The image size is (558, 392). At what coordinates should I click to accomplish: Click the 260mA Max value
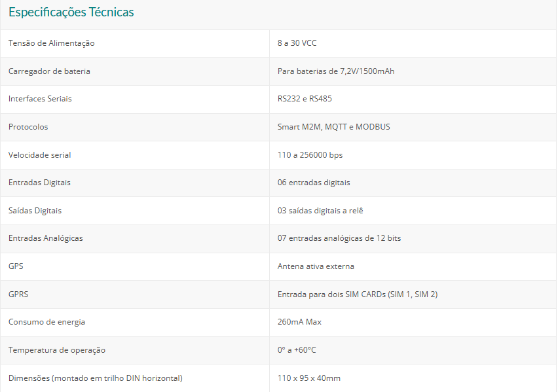(x=299, y=322)
